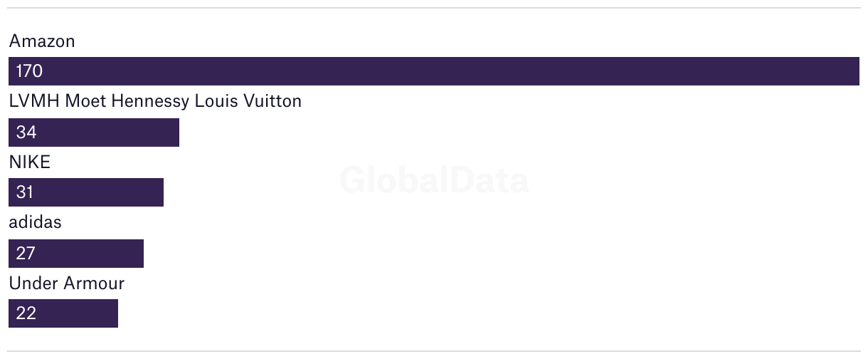
Task: Click the Amazon bar showing 170
Action: pos(434,71)
